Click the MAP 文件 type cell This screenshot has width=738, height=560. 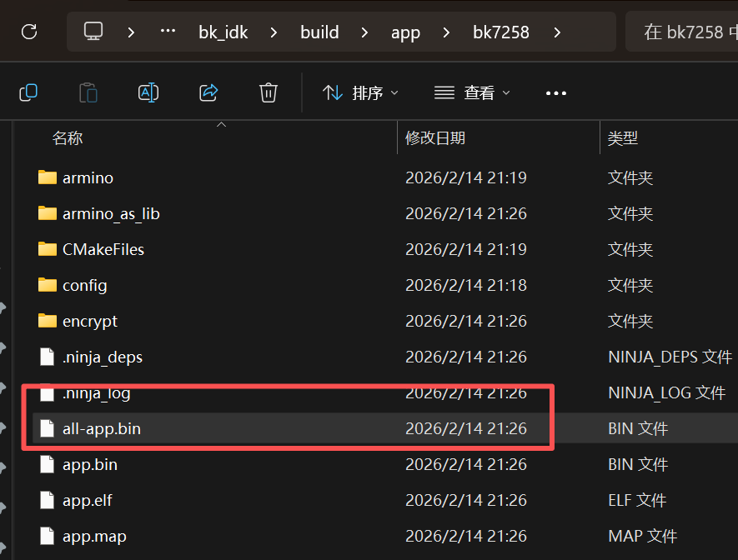click(642, 536)
